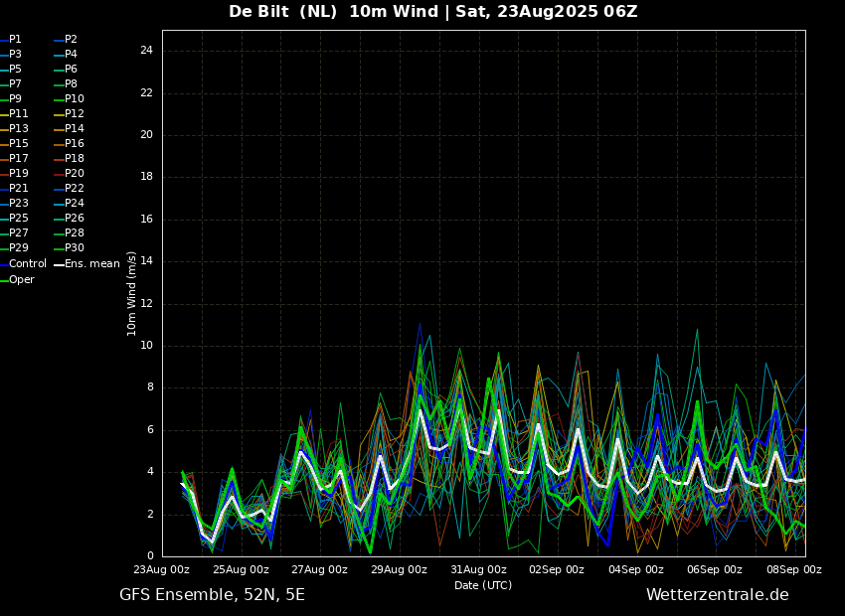
Task: Click the 23Aug 00z date tick
Action: coord(162,570)
